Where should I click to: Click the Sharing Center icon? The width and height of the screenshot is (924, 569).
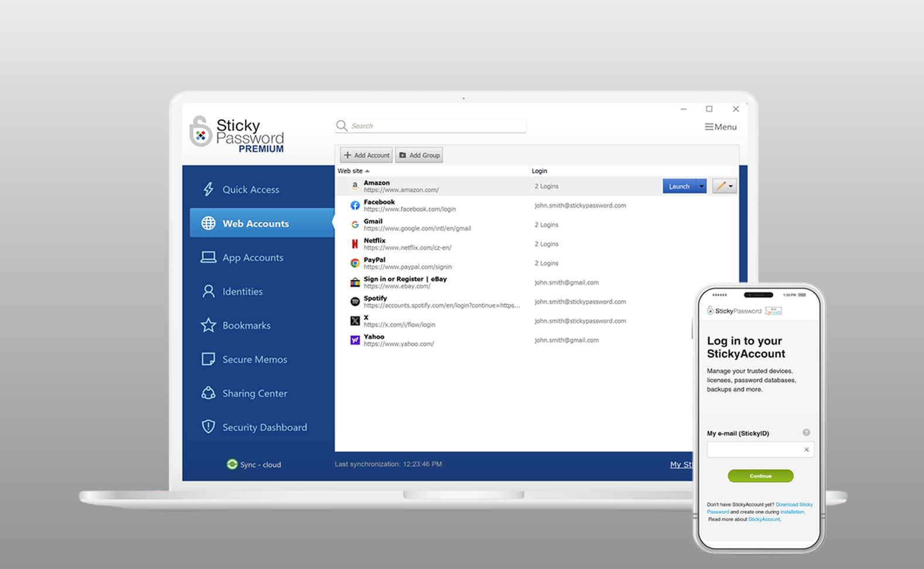click(208, 393)
